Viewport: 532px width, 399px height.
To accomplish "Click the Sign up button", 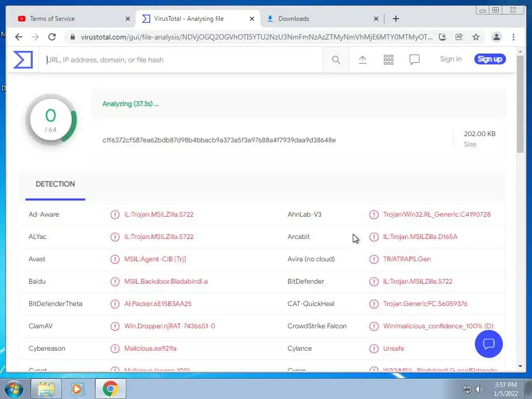I will (490, 59).
